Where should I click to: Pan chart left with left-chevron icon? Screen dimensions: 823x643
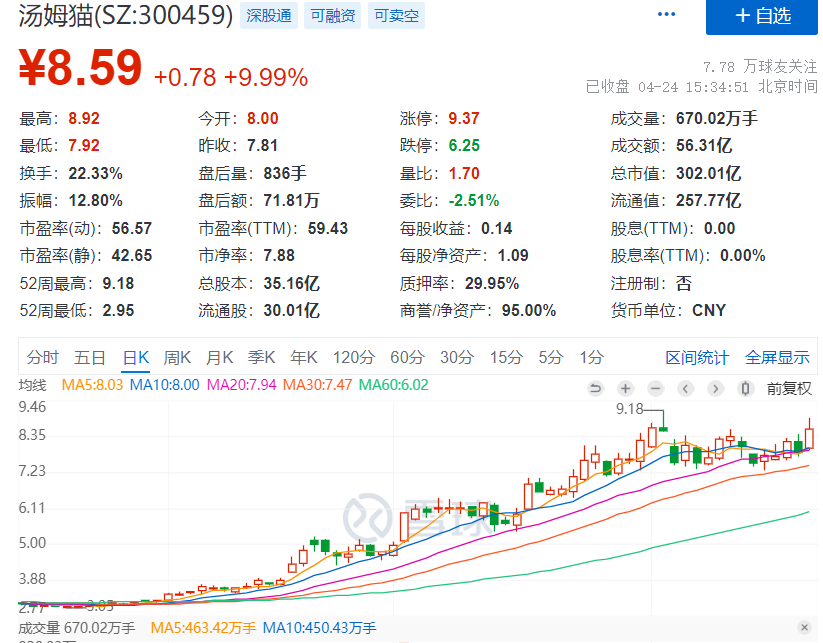685,388
